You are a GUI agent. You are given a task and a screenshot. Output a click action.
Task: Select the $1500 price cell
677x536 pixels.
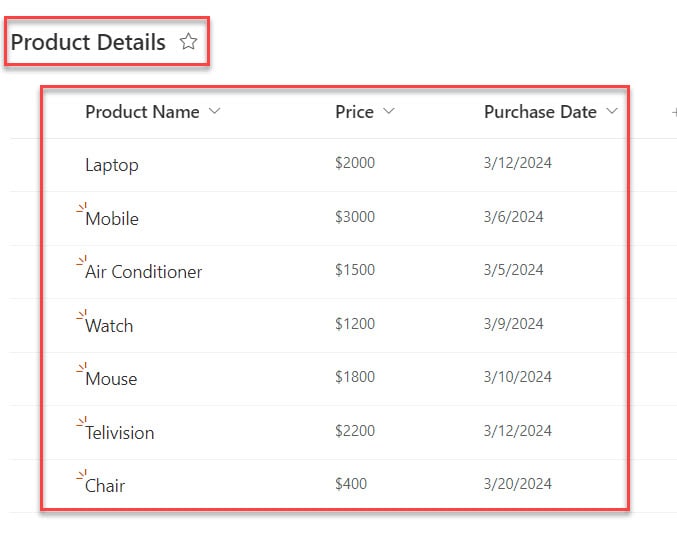[355, 270]
